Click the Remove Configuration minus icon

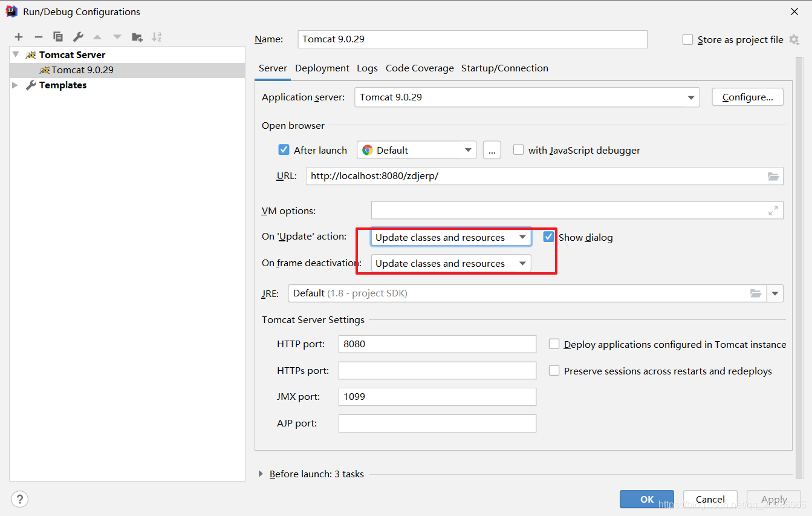pos(38,37)
